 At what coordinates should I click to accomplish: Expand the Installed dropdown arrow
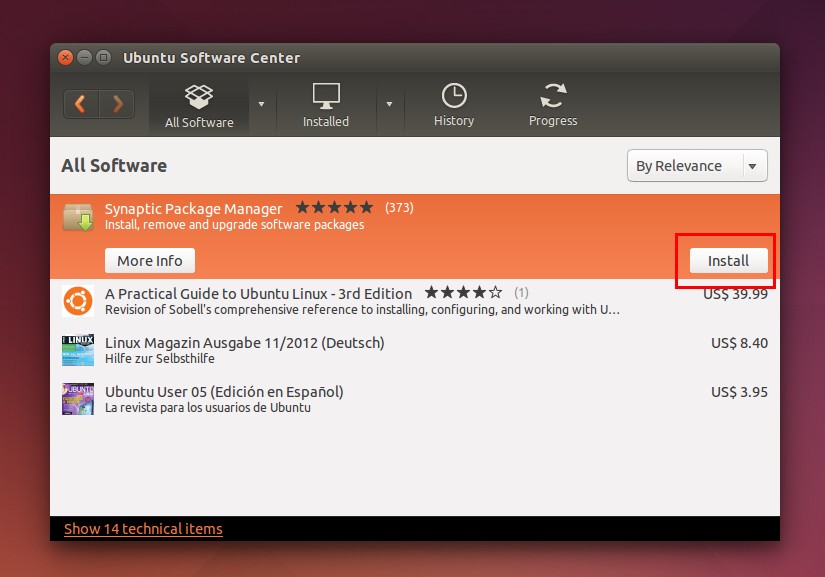(389, 104)
